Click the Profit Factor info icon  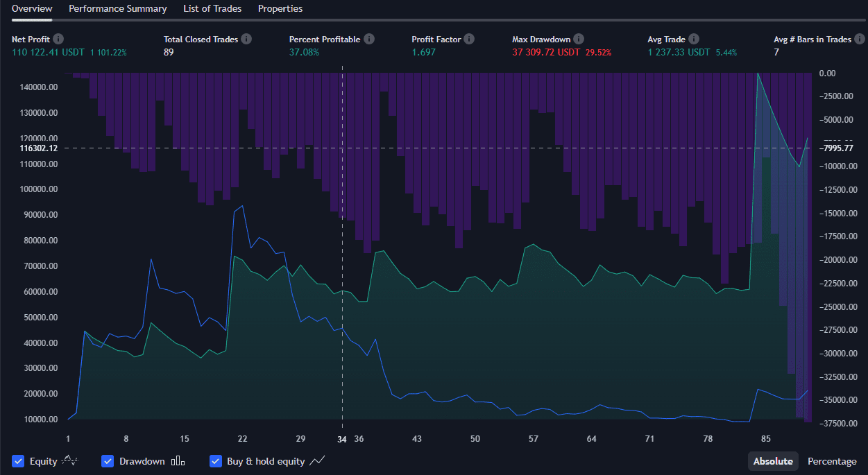pos(470,40)
